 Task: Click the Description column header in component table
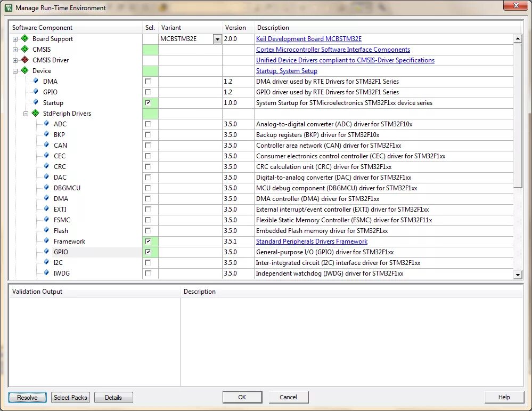388,28
